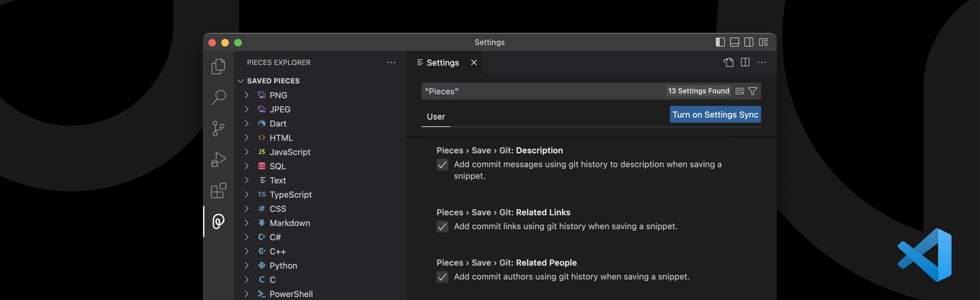This screenshot has width=980, height=300.
Task: Open the Extensions view
Action: click(x=218, y=190)
